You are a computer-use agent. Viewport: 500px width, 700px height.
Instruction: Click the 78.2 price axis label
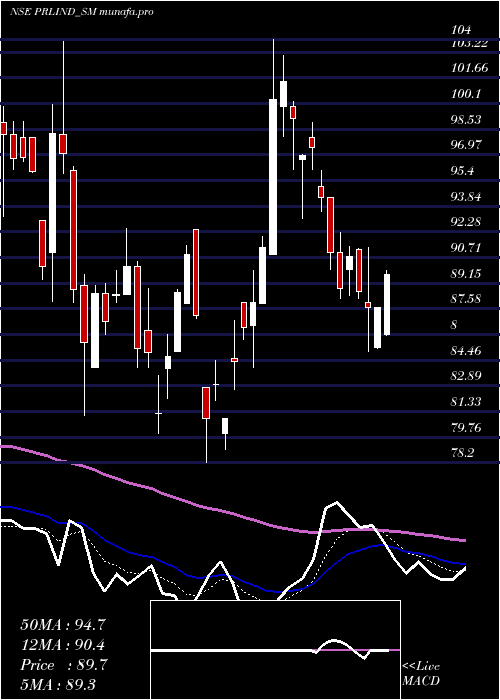[464, 453]
